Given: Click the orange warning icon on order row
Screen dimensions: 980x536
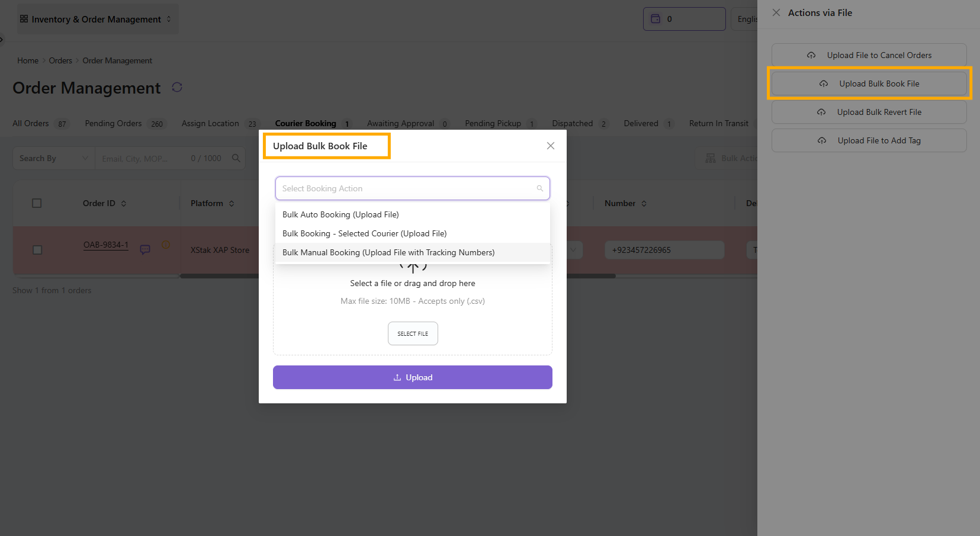Looking at the screenshot, I should pyautogui.click(x=166, y=245).
